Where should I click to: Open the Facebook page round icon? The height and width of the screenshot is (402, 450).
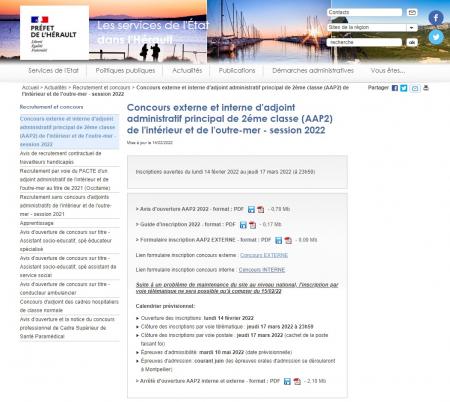(x=436, y=18)
